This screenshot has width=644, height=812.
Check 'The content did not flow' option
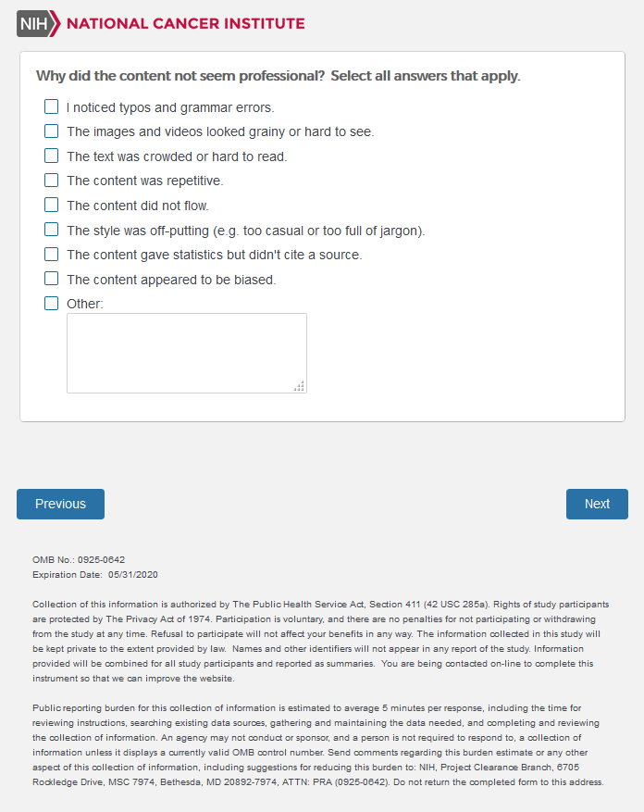click(52, 206)
